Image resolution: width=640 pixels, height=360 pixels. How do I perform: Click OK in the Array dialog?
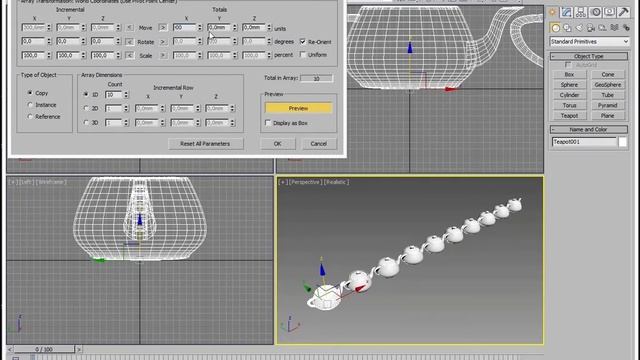pyautogui.click(x=278, y=144)
